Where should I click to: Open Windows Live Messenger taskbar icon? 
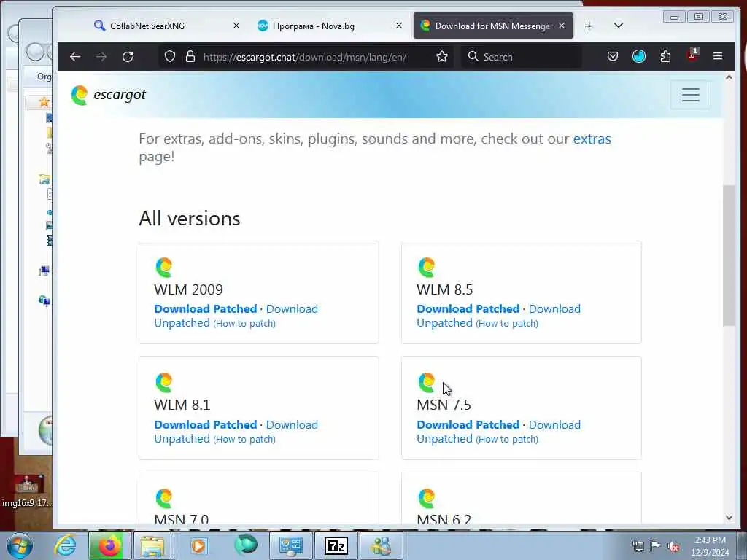coord(381,545)
